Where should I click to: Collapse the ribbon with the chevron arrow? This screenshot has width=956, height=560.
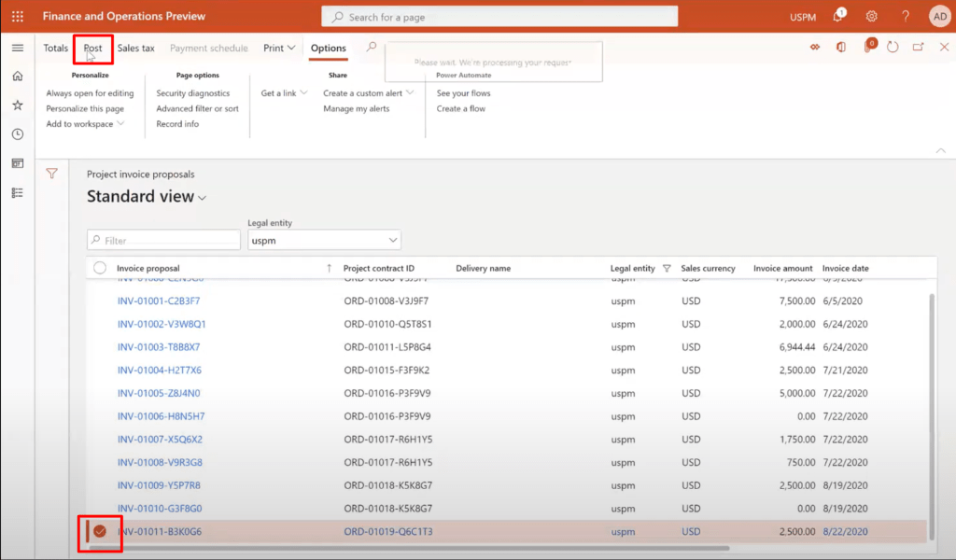[x=939, y=150]
